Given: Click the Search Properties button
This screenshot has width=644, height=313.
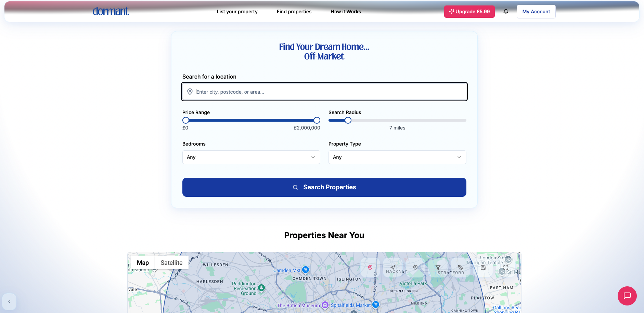Looking at the screenshot, I should tap(324, 187).
